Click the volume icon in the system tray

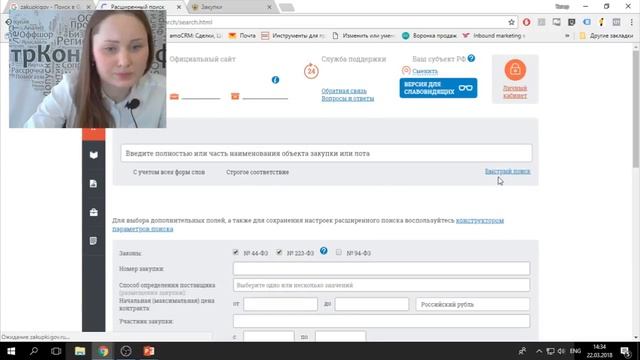(561, 351)
